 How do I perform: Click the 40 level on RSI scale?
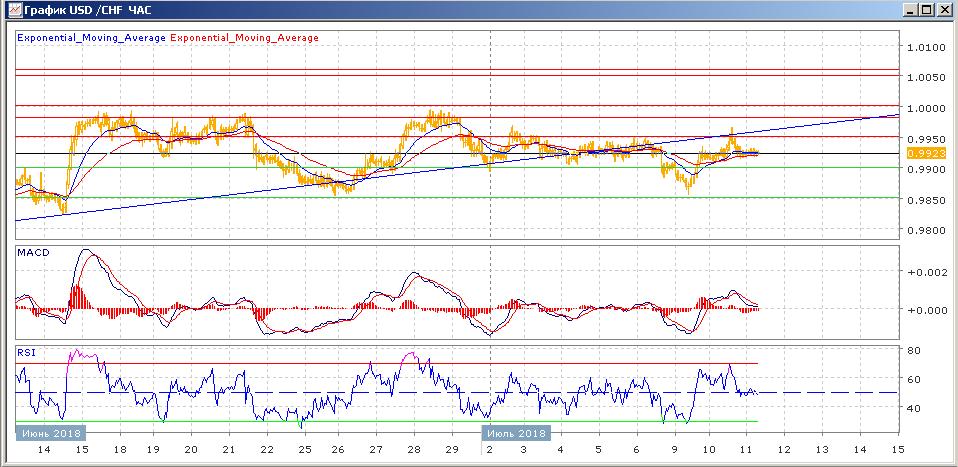(x=913, y=408)
